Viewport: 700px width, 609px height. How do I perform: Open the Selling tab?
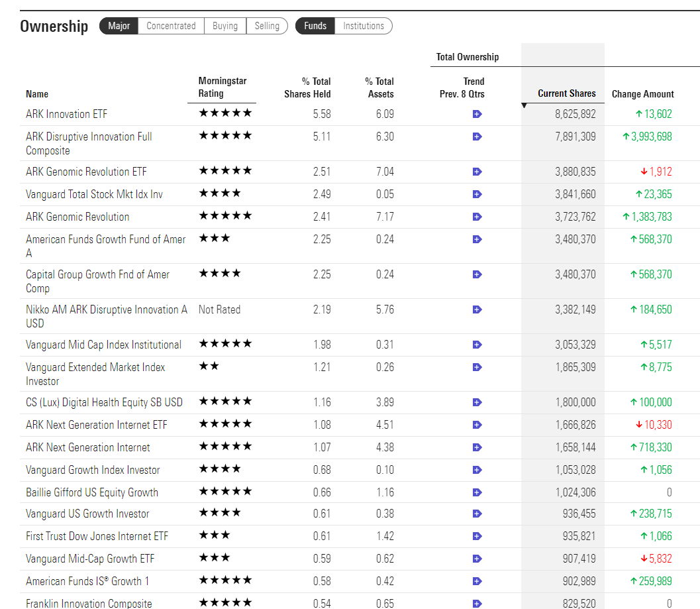[267, 26]
